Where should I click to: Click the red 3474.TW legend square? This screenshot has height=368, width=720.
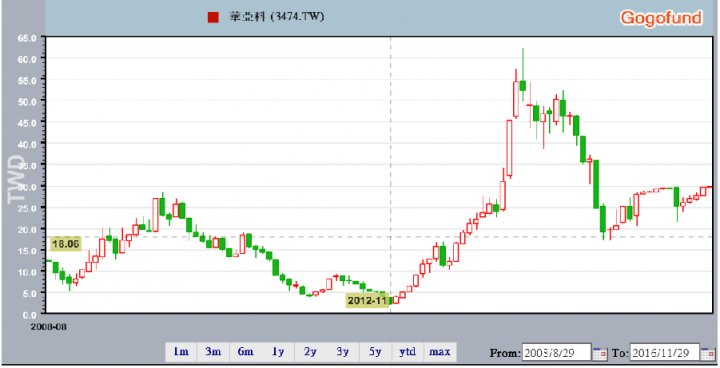(x=213, y=17)
